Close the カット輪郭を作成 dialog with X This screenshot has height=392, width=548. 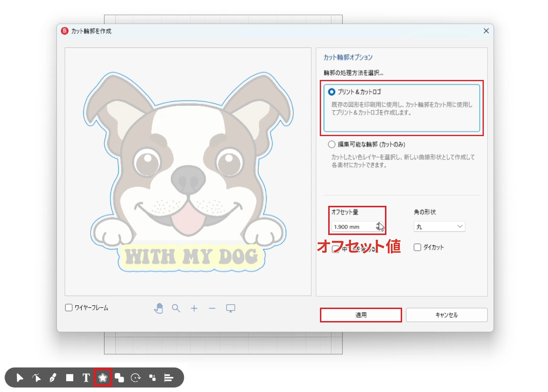coord(486,31)
